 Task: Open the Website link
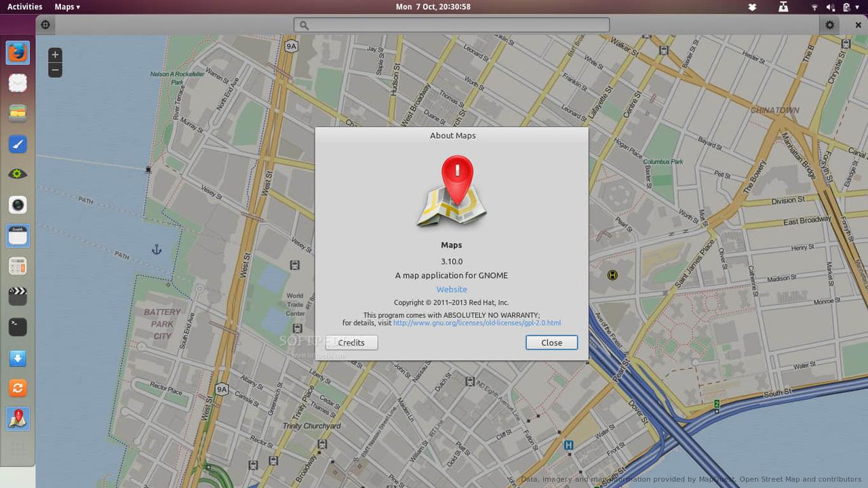pyautogui.click(x=452, y=289)
